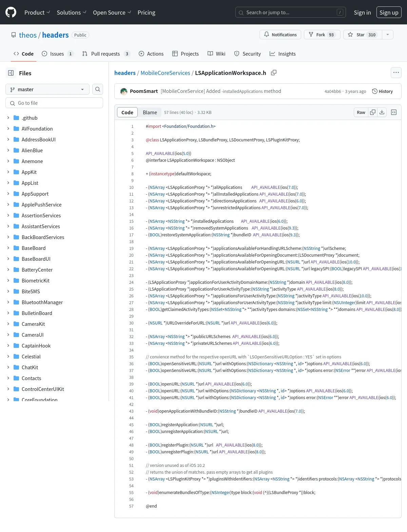Copy raw file contents icon

(373, 112)
